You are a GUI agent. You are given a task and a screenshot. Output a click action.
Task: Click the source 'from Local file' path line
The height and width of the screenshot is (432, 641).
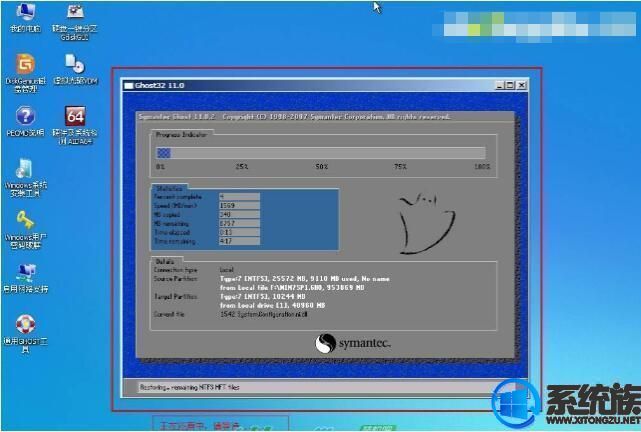point(292,288)
